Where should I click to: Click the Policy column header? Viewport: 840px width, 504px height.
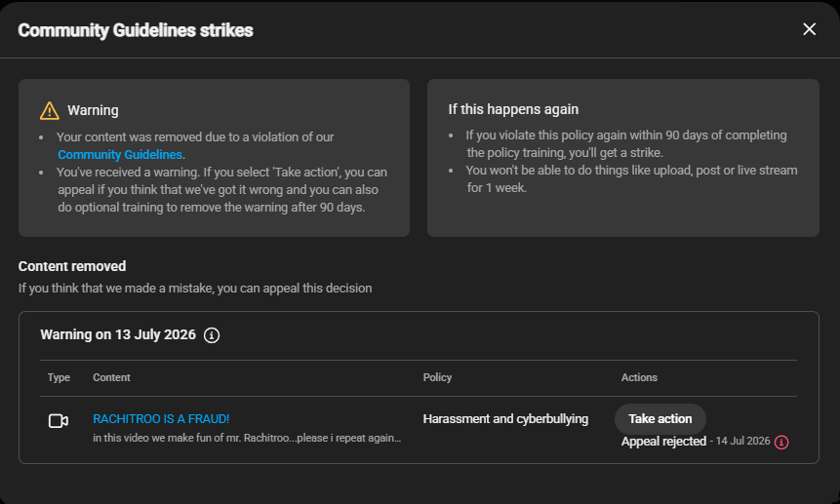[x=437, y=377]
